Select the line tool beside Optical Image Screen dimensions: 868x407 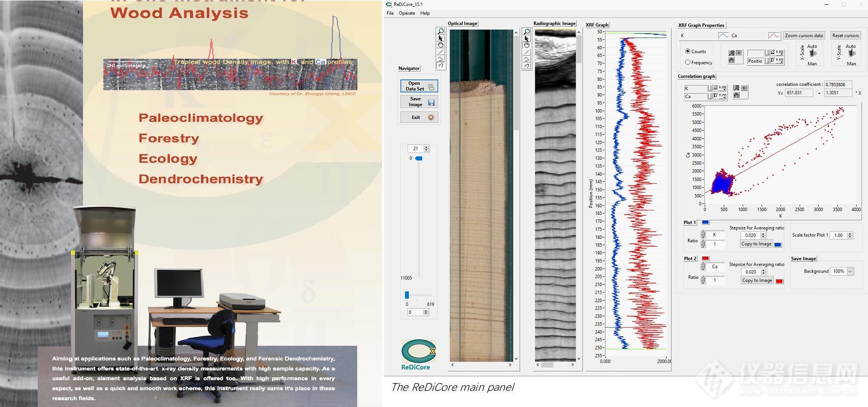pyautogui.click(x=440, y=52)
